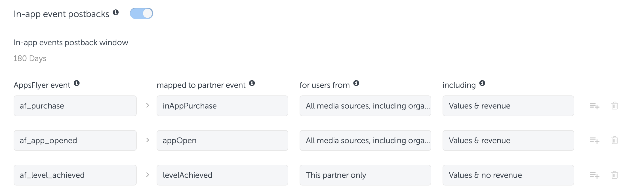
Task: Edit the appOpen partner event field
Action: coord(222,140)
